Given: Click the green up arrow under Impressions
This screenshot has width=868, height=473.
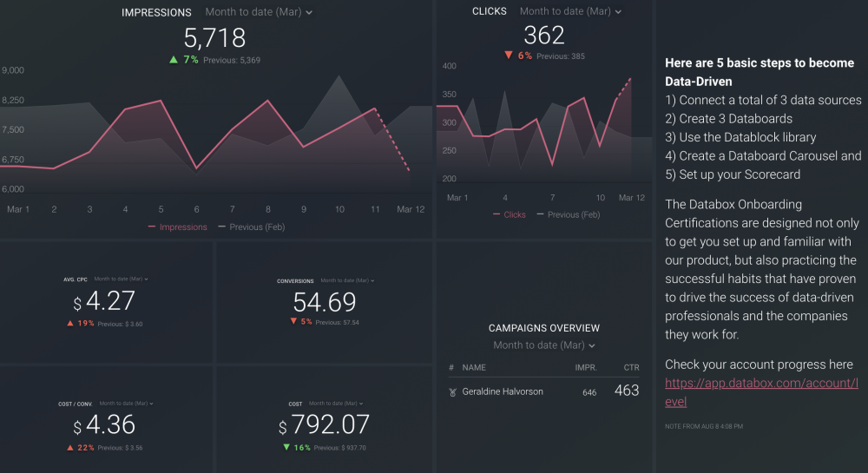Looking at the screenshot, I should [x=174, y=60].
